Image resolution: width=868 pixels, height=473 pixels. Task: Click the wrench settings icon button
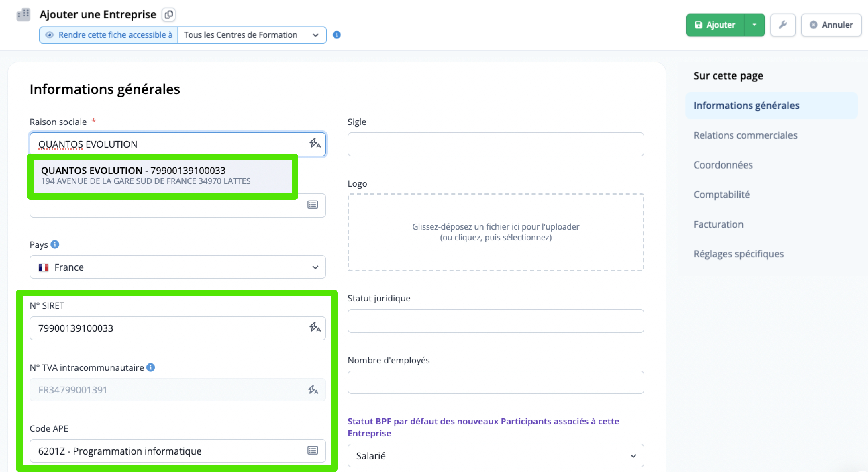coord(783,25)
